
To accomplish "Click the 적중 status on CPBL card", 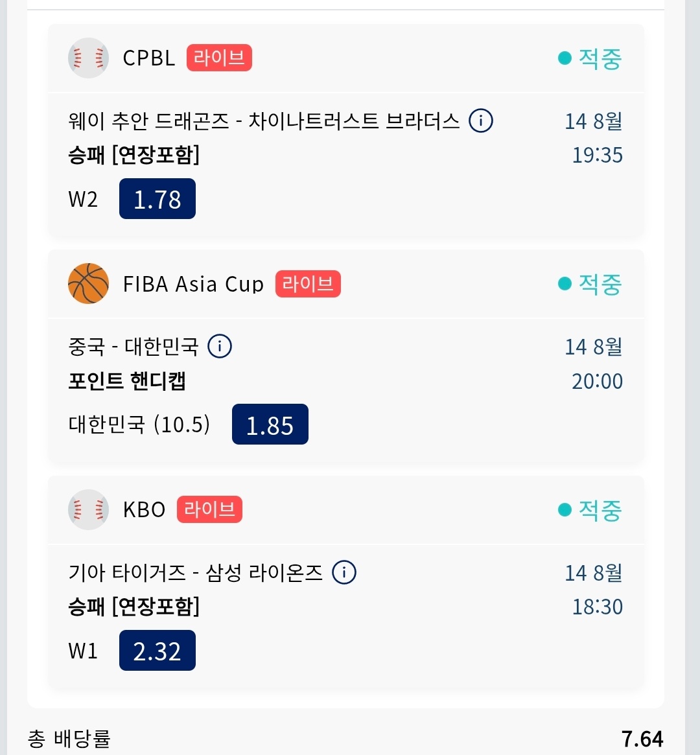I will coord(590,58).
